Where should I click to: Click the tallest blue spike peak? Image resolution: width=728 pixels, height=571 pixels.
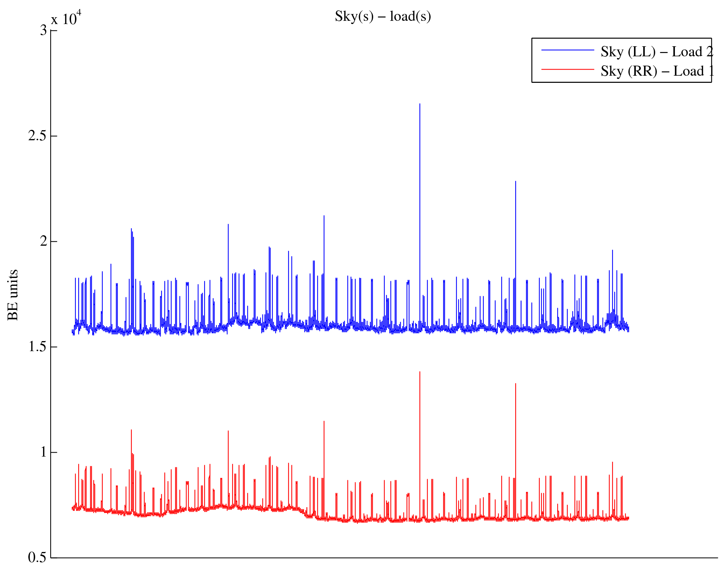420,104
